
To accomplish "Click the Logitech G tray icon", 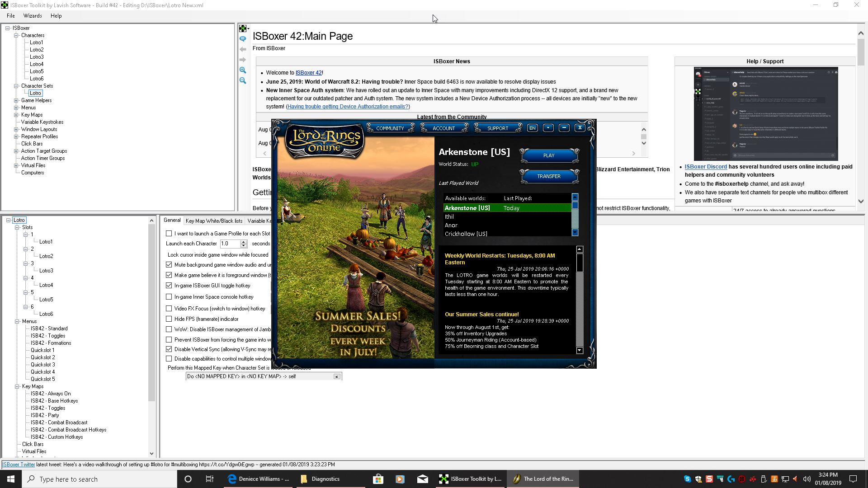I will click(x=731, y=479).
